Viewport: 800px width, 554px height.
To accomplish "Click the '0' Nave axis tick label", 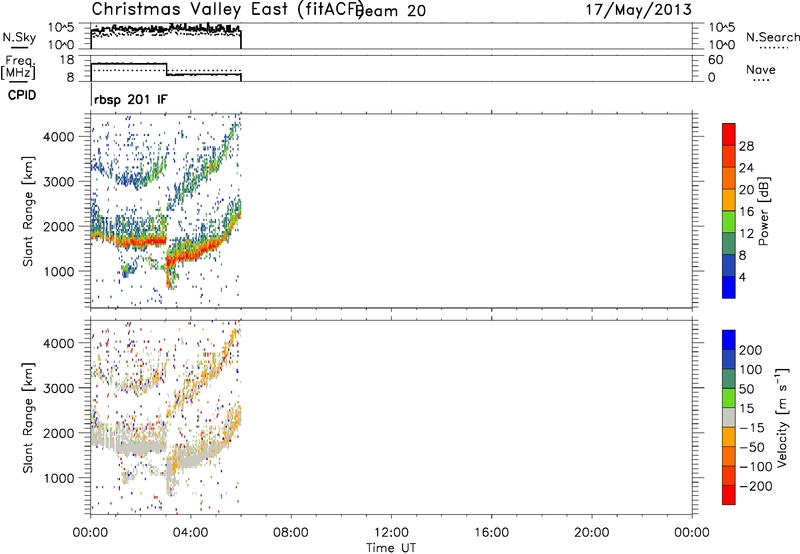I will coord(711,78).
